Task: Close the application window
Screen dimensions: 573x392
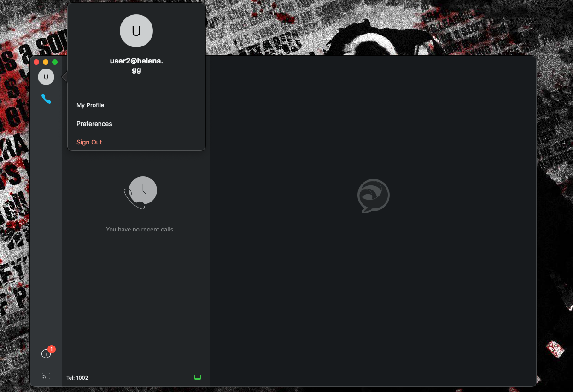Action: (x=36, y=62)
